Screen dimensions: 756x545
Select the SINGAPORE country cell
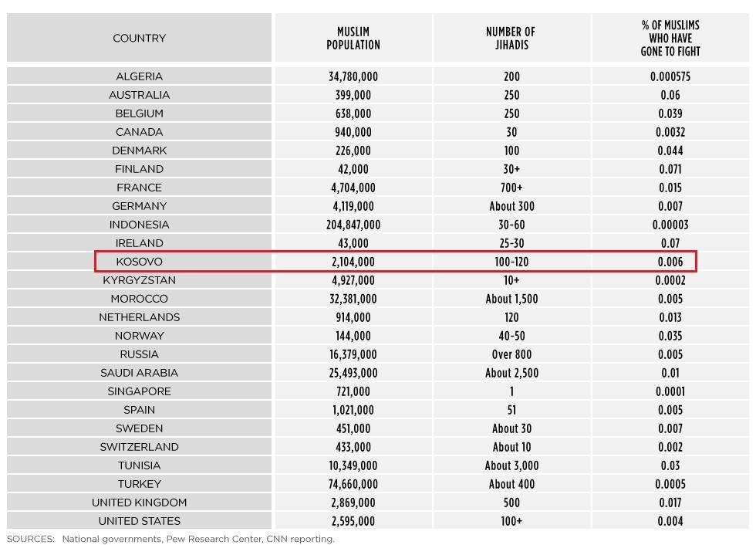[140, 391]
